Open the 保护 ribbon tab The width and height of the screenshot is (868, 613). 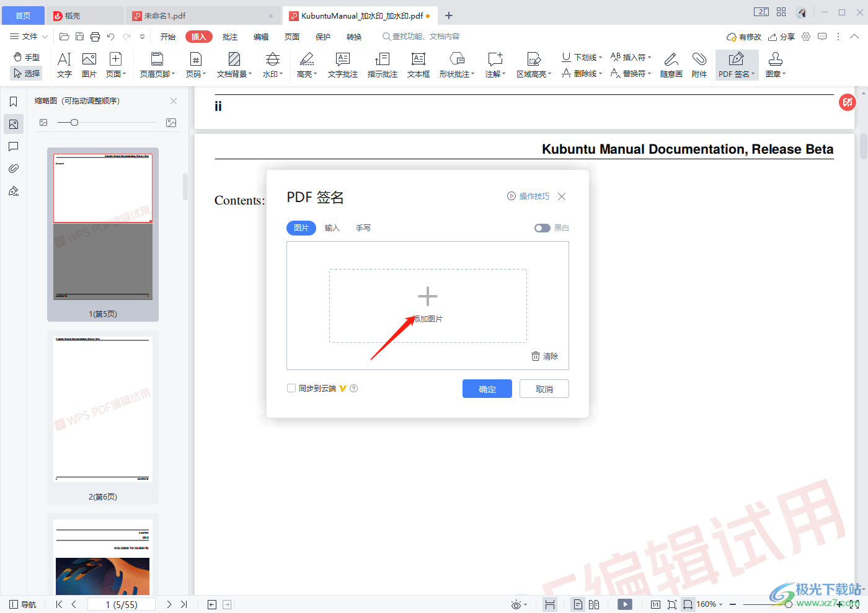pyautogui.click(x=323, y=37)
